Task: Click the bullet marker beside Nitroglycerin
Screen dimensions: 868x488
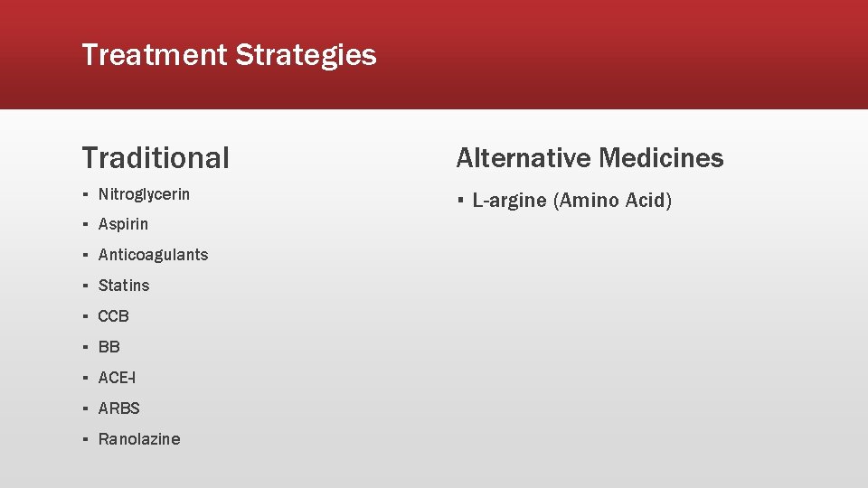Action: tap(85, 194)
